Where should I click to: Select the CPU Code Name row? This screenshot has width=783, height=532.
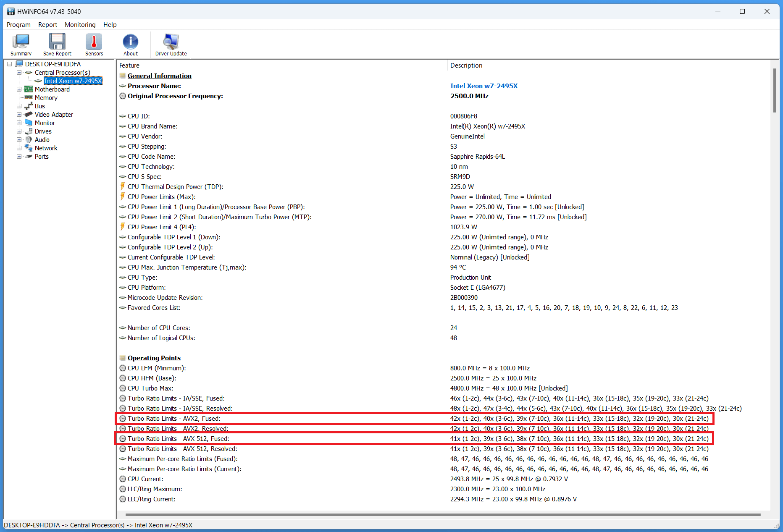click(x=444, y=156)
